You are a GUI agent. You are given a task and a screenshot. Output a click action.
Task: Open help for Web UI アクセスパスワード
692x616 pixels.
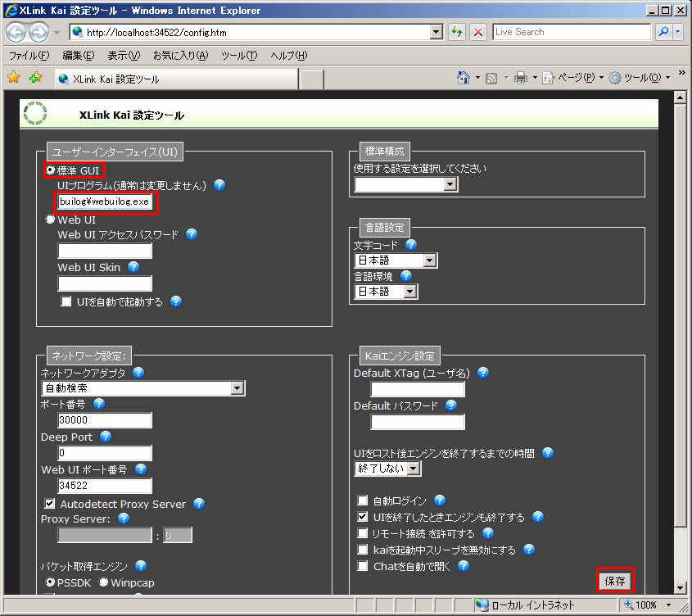pyautogui.click(x=192, y=234)
